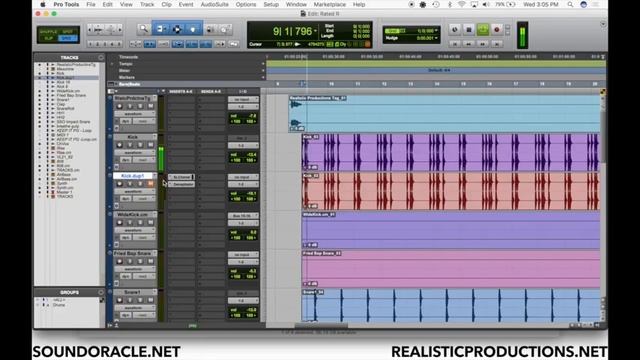
Task: Open the Track menu
Action: [x=147, y=4]
